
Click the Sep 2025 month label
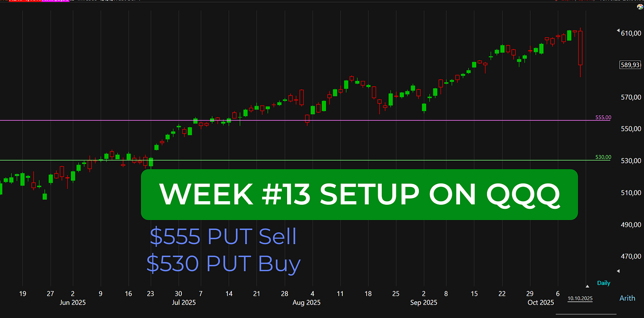[x=424, y=303]
